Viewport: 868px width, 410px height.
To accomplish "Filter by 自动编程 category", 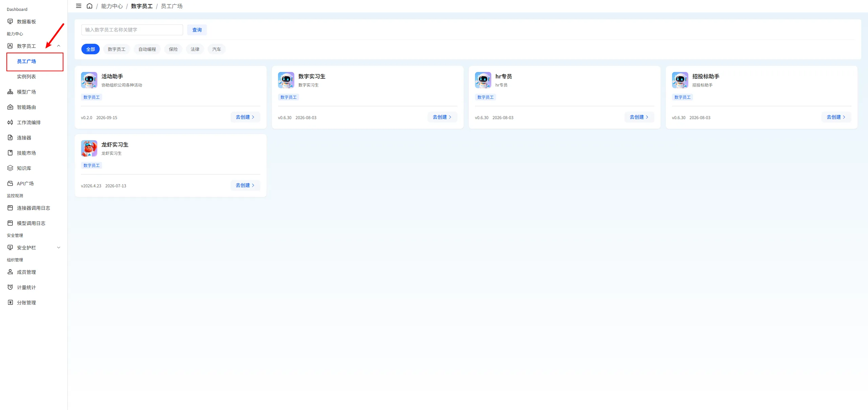I will pos(147,49).
